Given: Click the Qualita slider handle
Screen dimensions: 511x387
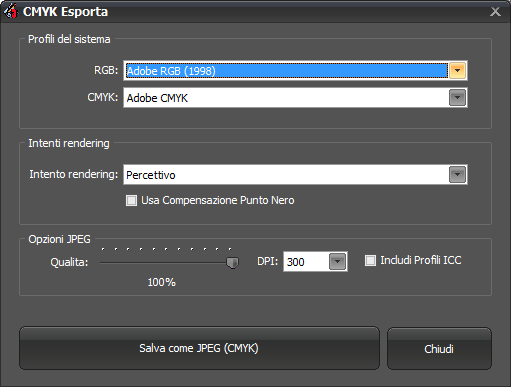Looking at the screenshot, I should 232,263.
